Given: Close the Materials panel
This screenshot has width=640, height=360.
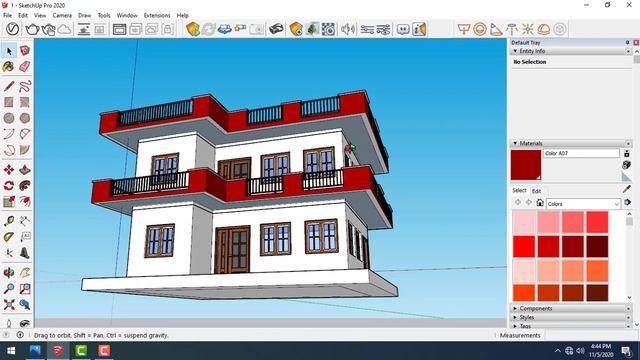Looking at the screenshot, I should click(x=628, y=143).
